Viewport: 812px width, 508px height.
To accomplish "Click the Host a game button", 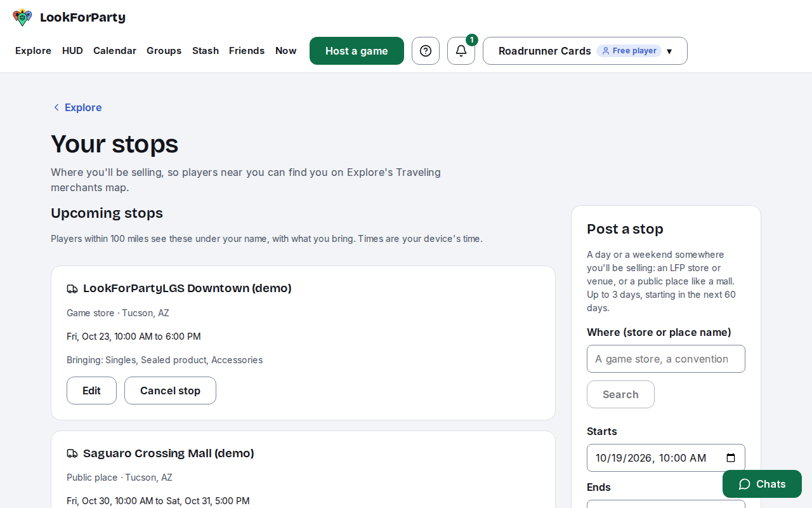I will pos(357,51).
